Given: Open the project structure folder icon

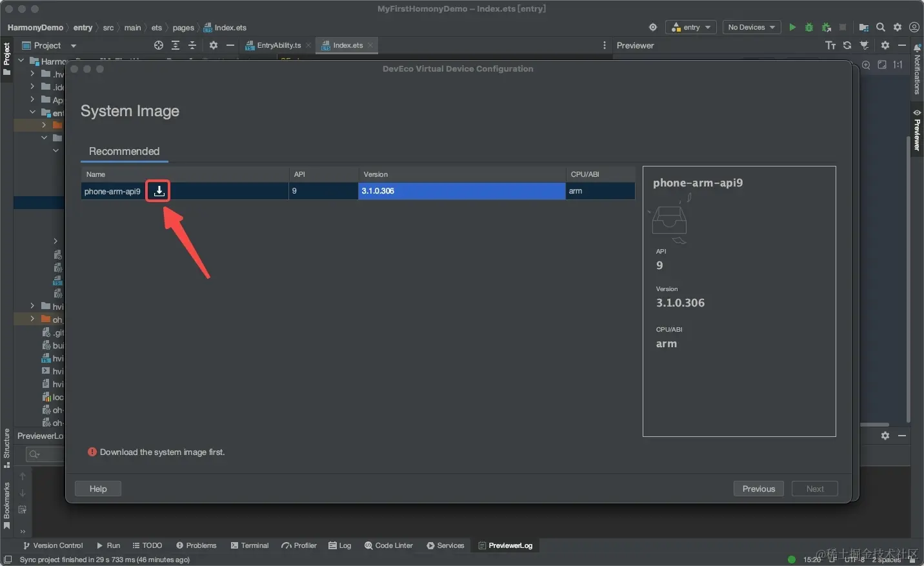Looking at the screenshot, I should point(863,27).
